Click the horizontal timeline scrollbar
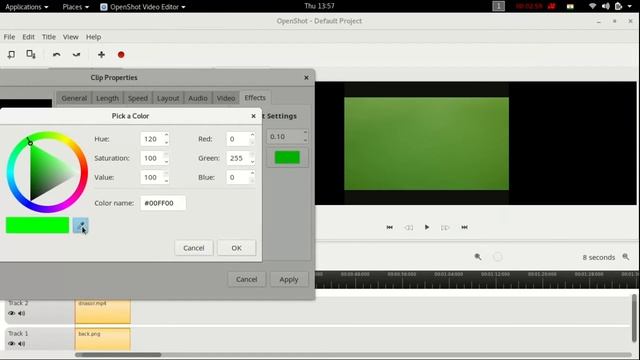Image resolution: width=640 pixels, height=360 pixels. [118, 355]
